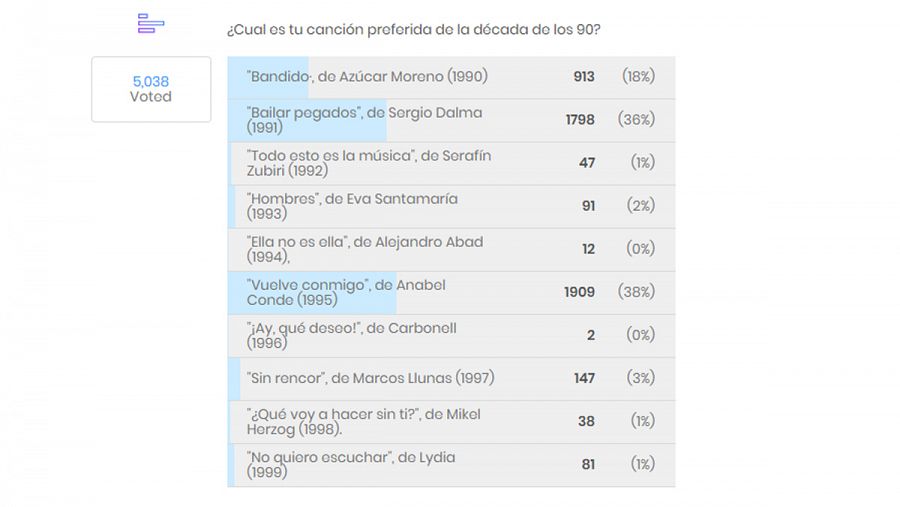
Task: Click the 1798 vote count
Action: tap(580, 120)
